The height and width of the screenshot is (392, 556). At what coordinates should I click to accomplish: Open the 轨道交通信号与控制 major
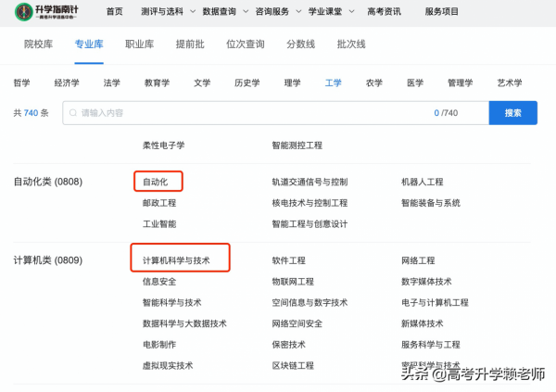(x=310, y=182)
